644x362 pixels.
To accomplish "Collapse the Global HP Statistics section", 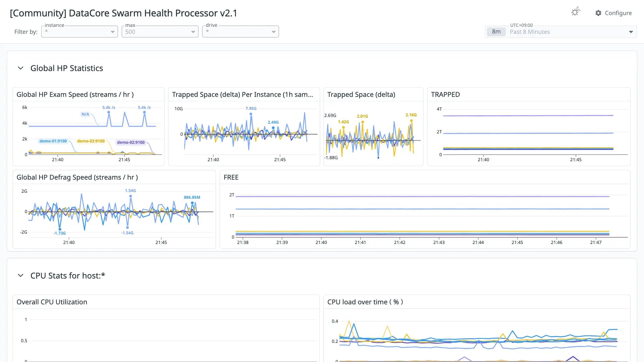I will coord(20,68).
